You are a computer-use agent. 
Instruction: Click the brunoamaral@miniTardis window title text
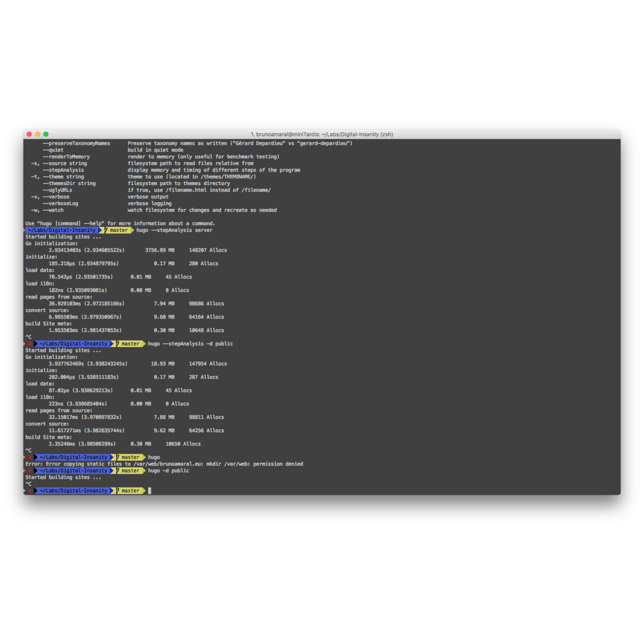(x=321, y=134)
